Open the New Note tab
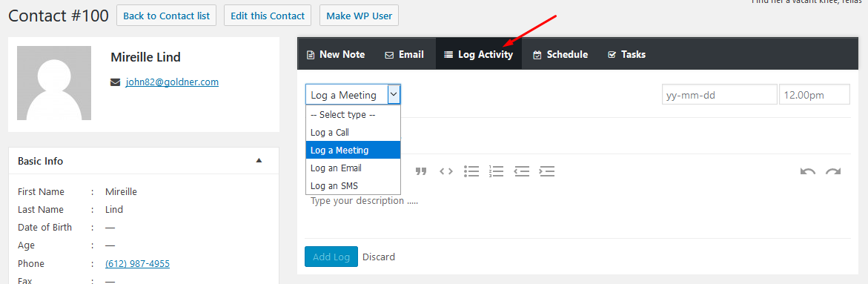Screen dimensions: 868x284 [336, 54]
